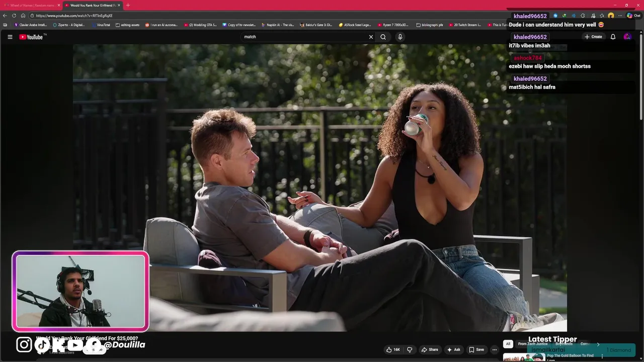The height and width of the screenshot is (362, 644).
Task: Open Modding GTA S bookmark
Action: [x=200, y=25]
